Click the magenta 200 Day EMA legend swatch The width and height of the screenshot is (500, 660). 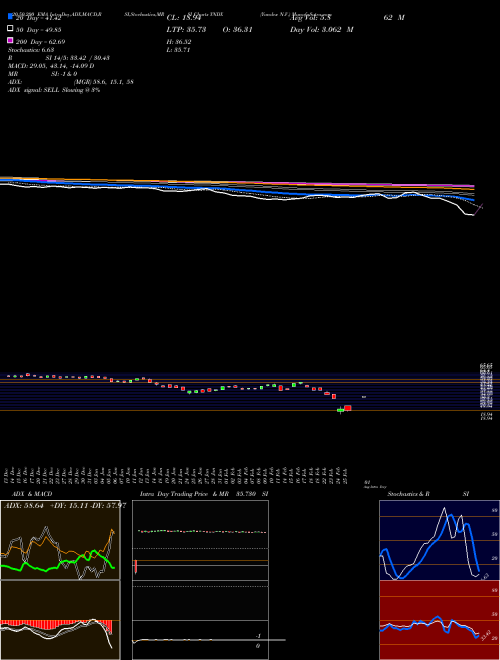click(10, 40)
